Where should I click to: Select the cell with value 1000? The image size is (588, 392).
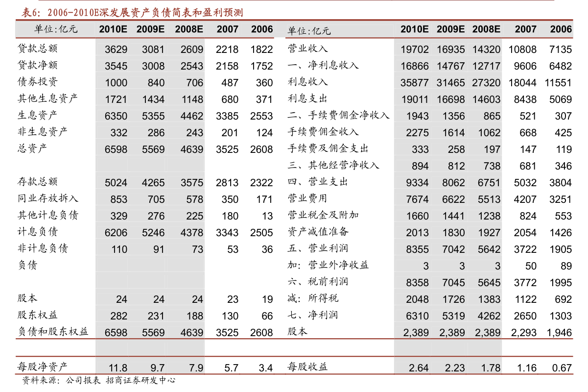116,83
